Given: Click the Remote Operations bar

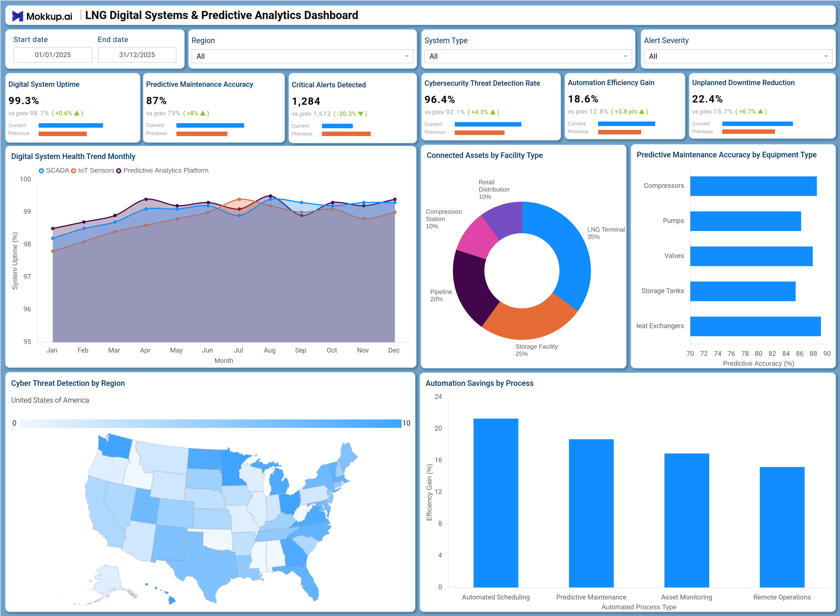Looking at the screenshot, I should tap(782, 527).
